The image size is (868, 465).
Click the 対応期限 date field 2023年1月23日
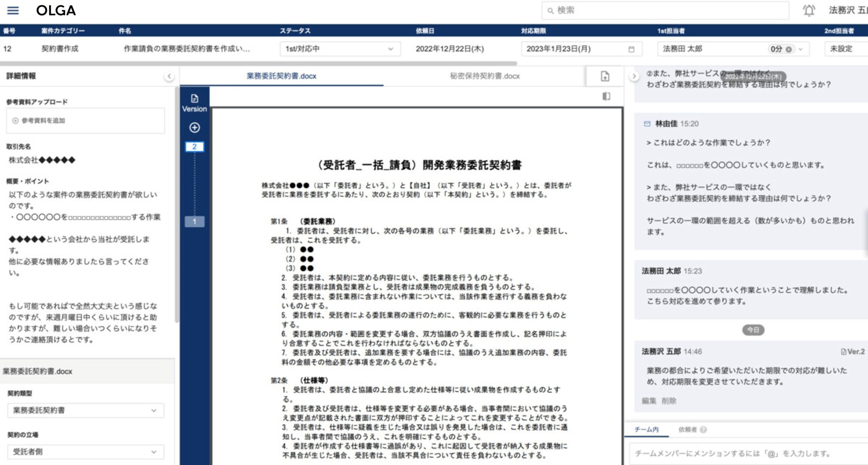coord(581,49)
